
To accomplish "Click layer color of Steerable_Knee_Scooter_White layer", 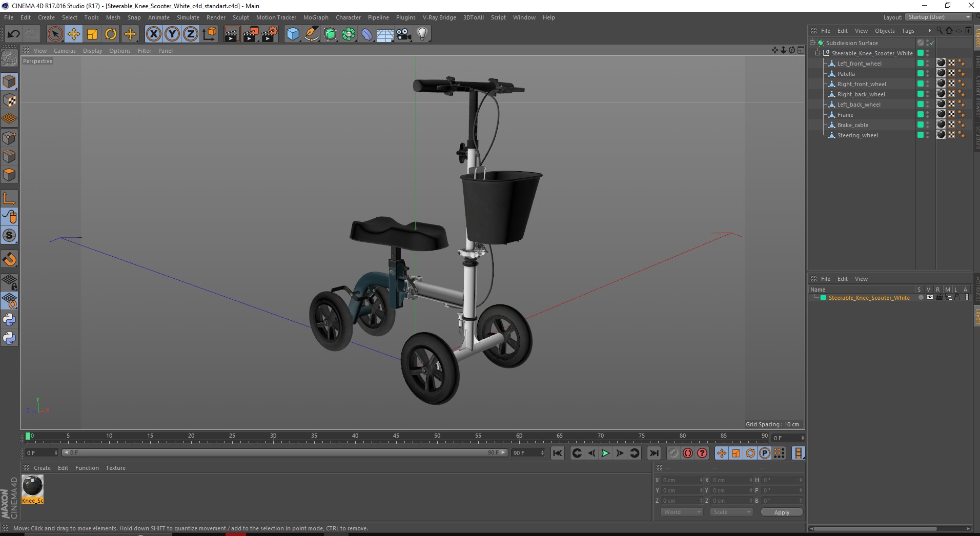I will point(823,298).
